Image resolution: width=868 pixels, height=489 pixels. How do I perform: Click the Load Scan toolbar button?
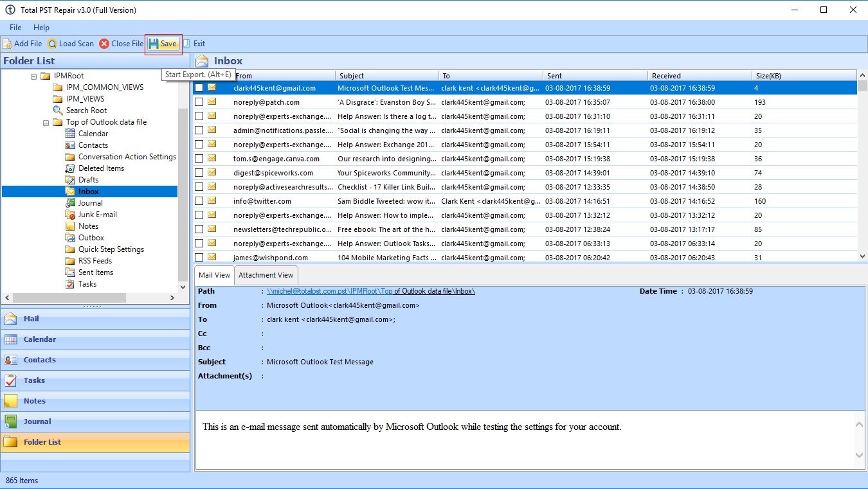(x=71, y=44)
